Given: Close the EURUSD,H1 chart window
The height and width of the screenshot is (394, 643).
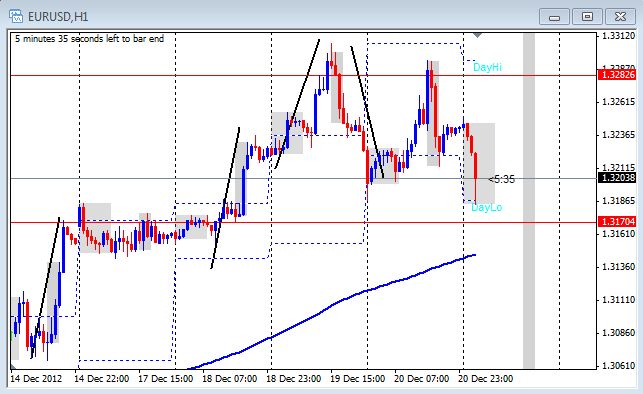Looking at the screenshot, I should [620, 17].
